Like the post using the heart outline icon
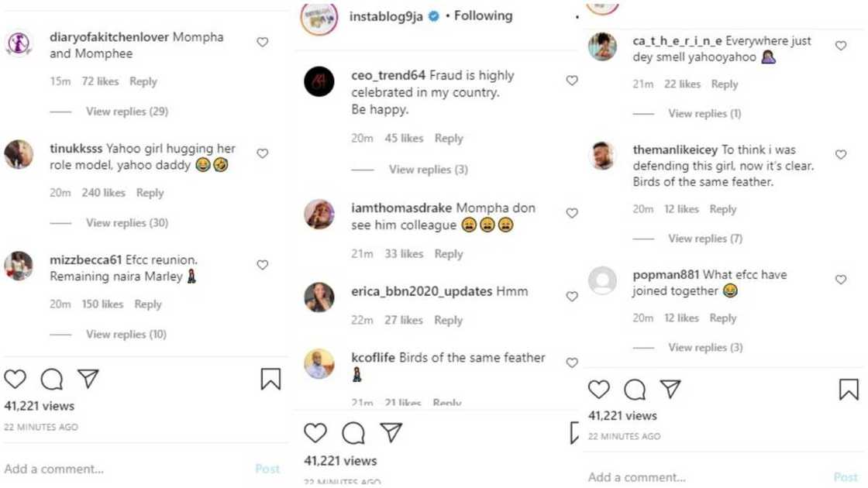The height and width of the screenshot is (488, 868). pyautogui.click(x=15, y=380)
